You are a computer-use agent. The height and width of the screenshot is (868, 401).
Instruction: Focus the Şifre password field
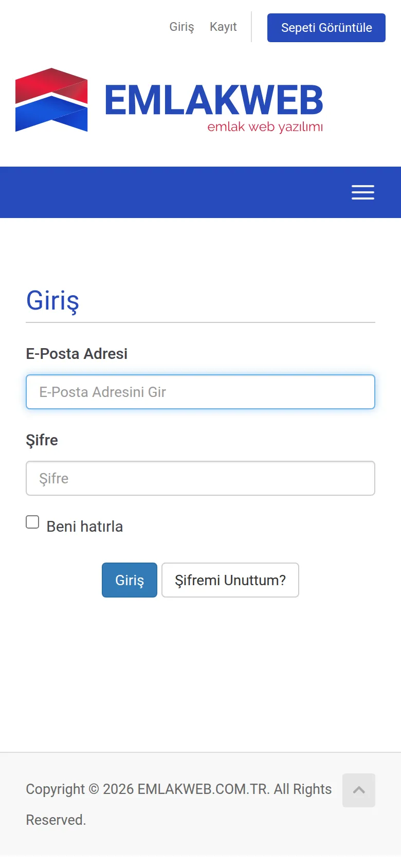[200, 478]
